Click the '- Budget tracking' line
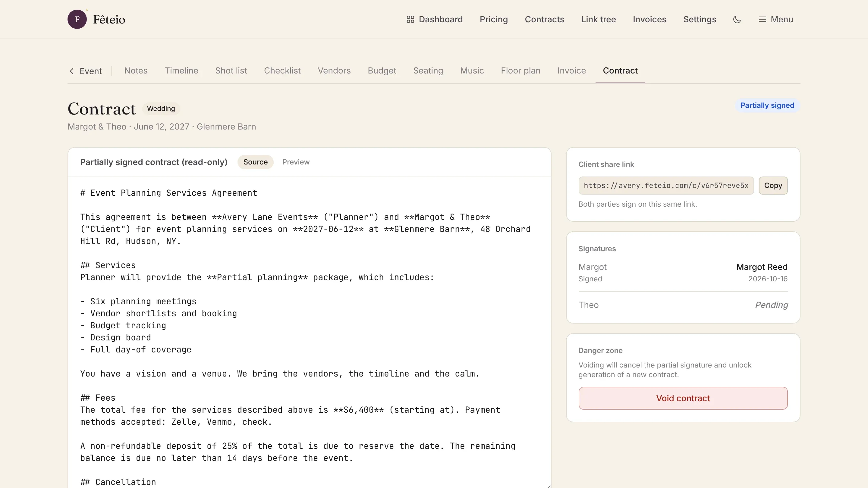The width and height of the screenshot is (868, 488). point(123,326)
